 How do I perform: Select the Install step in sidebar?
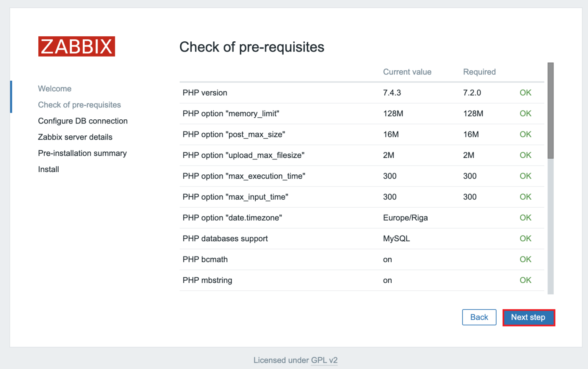coord(48,169)
